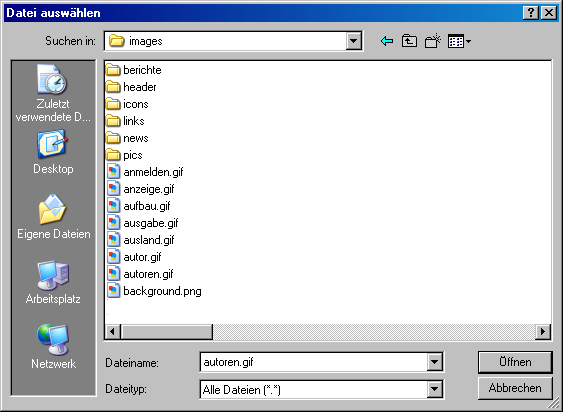Create a new folder
This screenshot has width=563, height=412.
tap(433, 41)
